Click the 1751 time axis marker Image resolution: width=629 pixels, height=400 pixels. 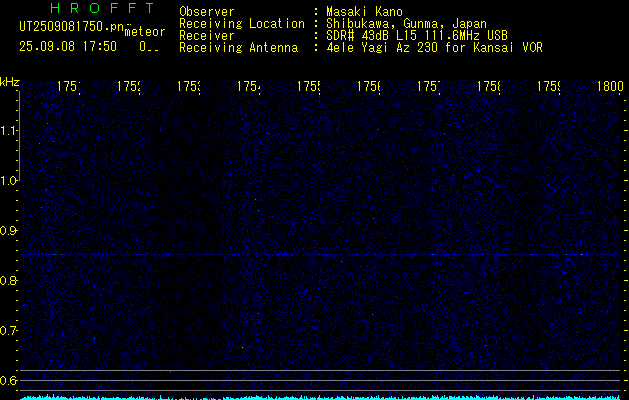coord(68,86)
